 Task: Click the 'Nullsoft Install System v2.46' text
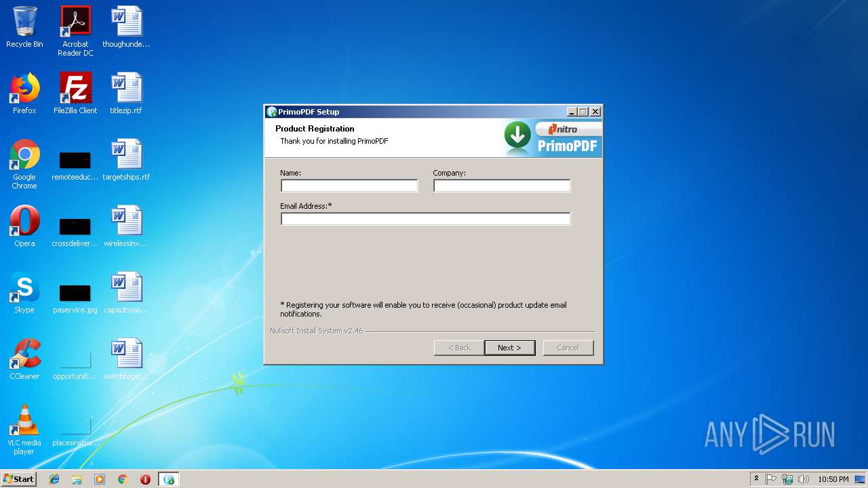317,331
